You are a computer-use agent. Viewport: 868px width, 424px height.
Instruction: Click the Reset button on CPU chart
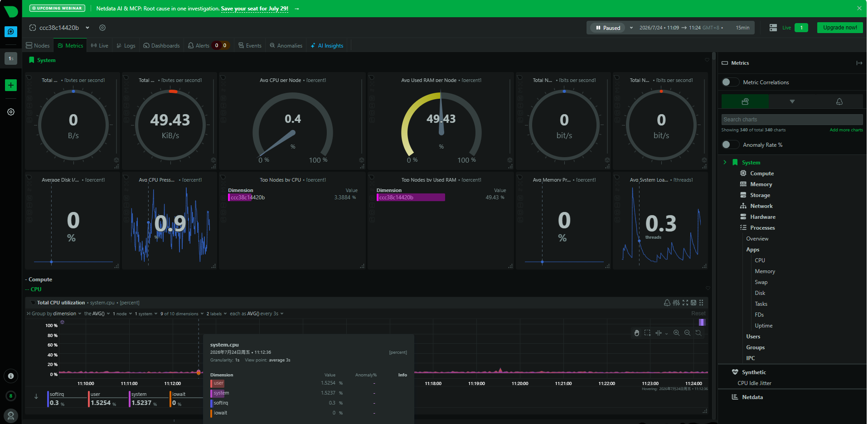[698, 313]
